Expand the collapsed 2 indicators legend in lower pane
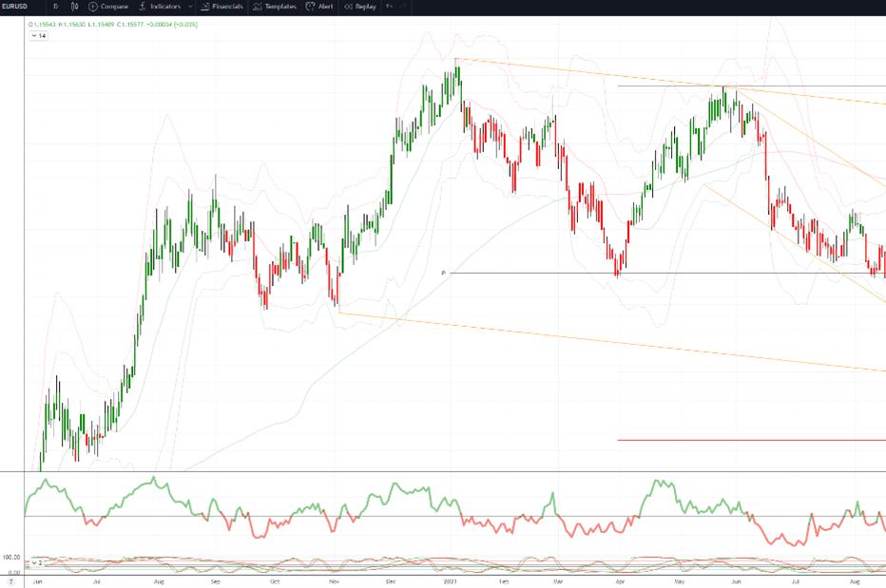 click(37, 563)
